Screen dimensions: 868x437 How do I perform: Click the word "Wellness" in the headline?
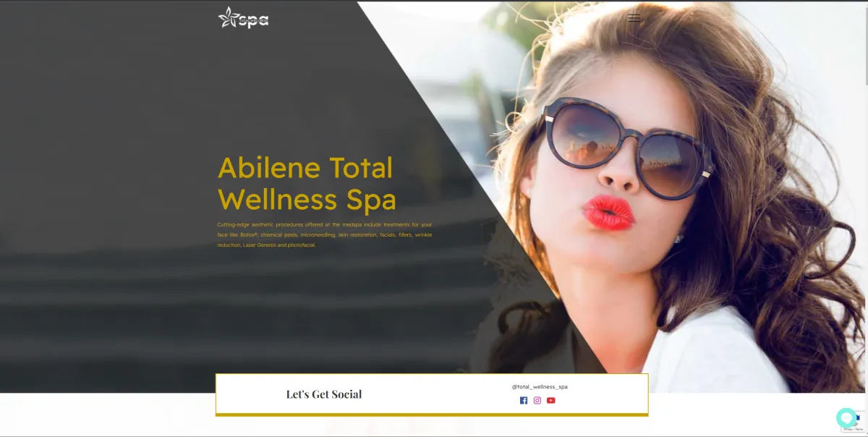(x=278, y=200)
